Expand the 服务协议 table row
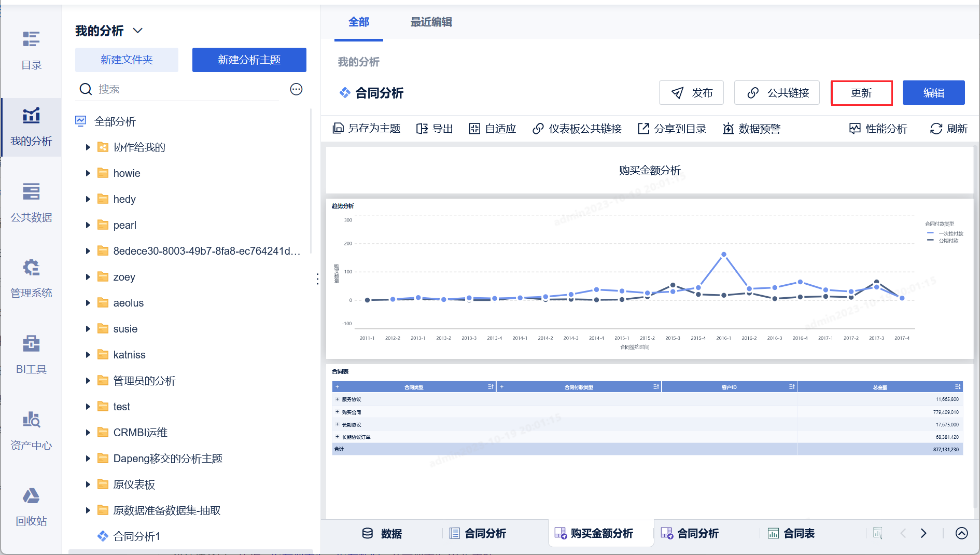 (x=337, y=399)
